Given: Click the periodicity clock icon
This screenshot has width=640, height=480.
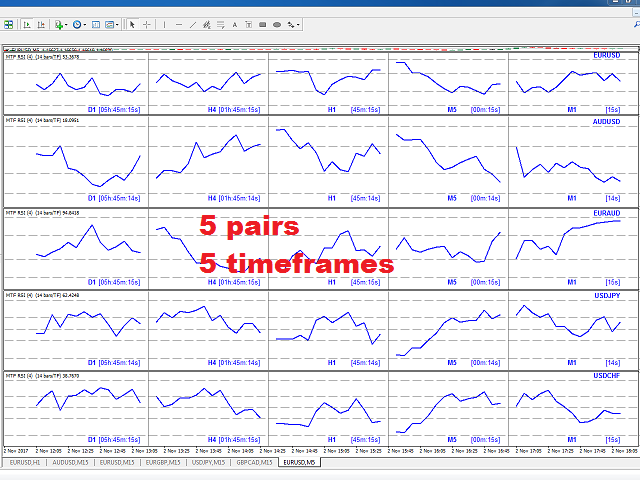Looking at the screenshot, I should point(77,25).
